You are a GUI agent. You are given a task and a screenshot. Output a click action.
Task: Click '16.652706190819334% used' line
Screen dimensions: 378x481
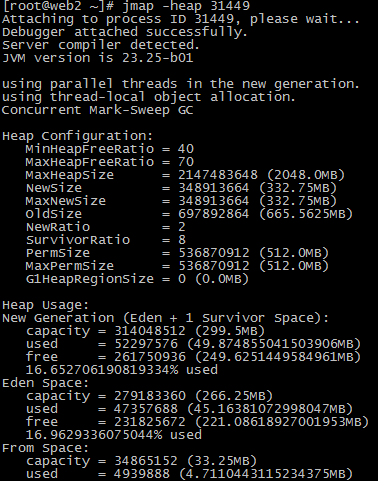122,370
